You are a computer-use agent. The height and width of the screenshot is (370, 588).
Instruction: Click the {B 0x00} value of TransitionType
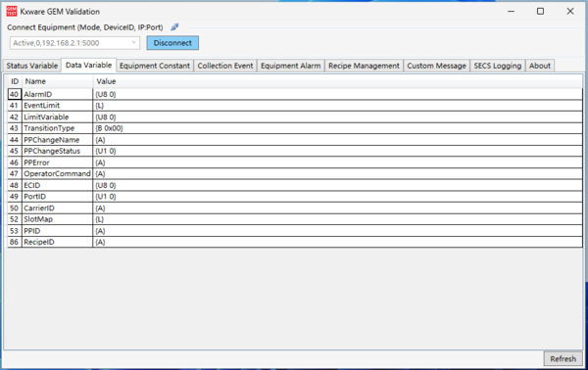coord(337,128)
